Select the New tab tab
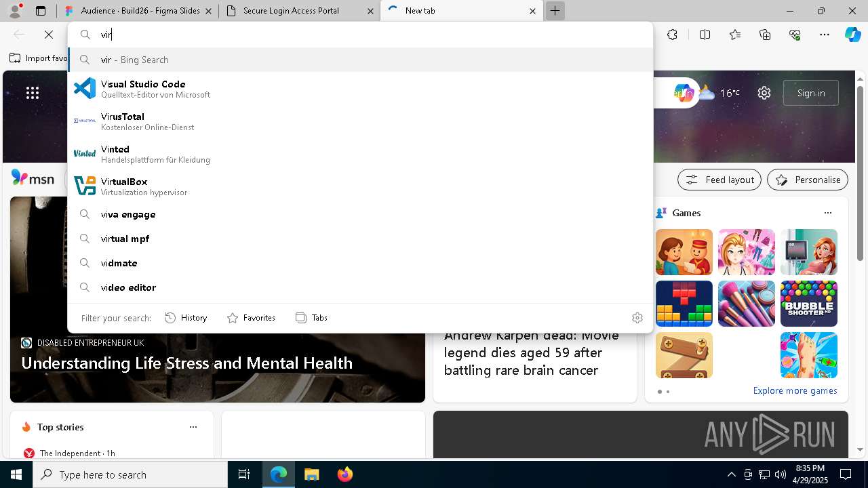The height and width of the screenshot is (488, 868). click(x=461, y=11)
